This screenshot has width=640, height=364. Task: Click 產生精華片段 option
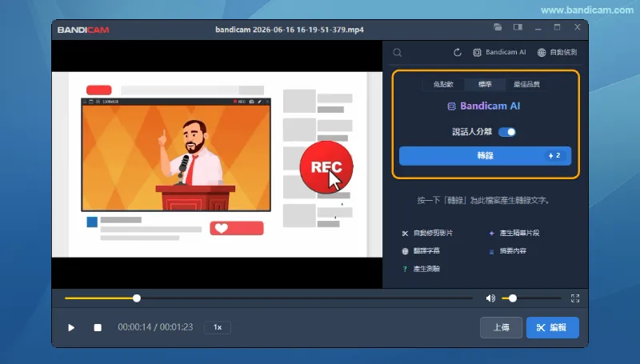[x=514, y=233]
